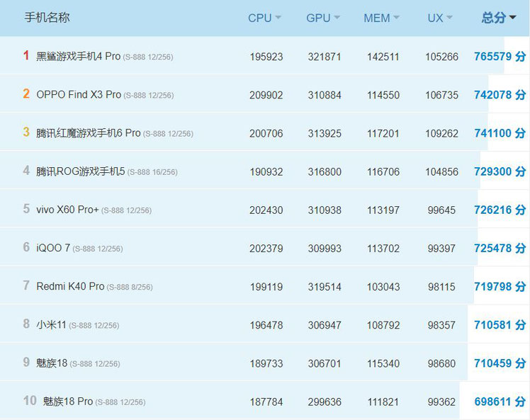Open vivo X60 Pro+ entry
The image size is (530, 420).
pos(67,210)
